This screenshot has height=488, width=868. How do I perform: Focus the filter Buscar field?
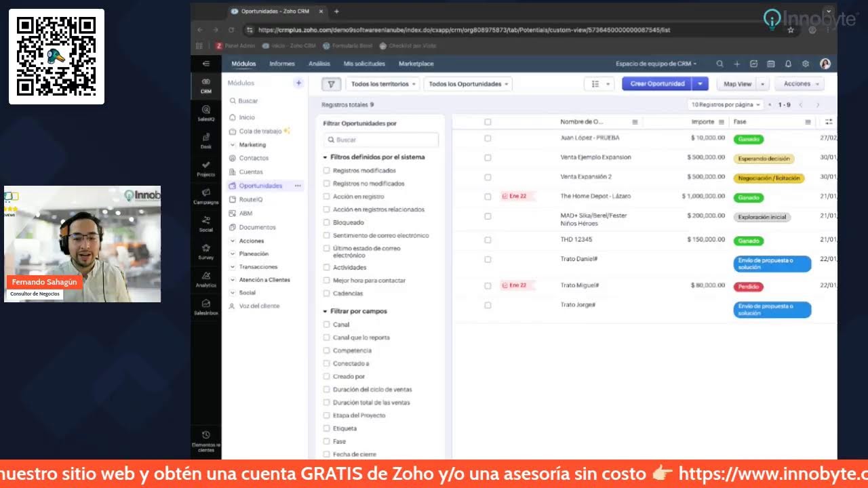[381, 140]
